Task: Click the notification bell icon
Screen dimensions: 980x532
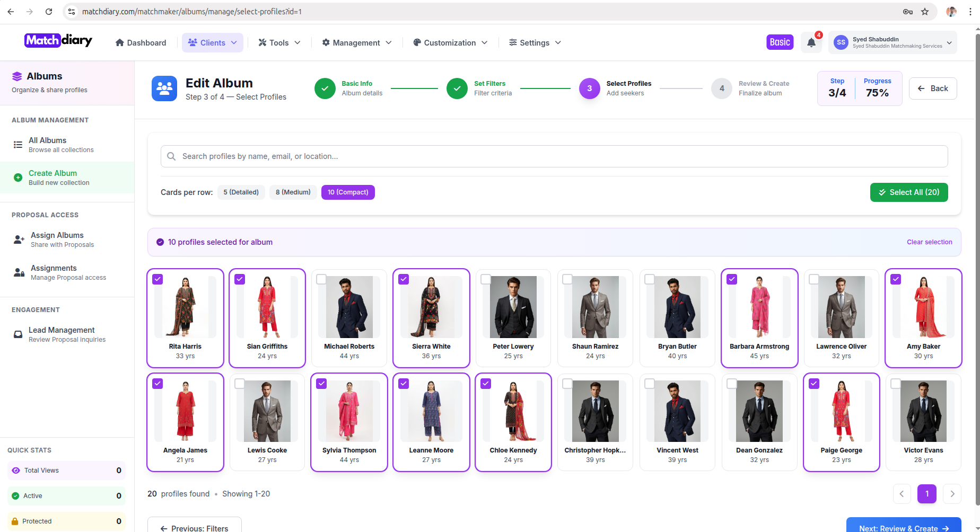Action: pyautogui.click(x=811, y=43)
